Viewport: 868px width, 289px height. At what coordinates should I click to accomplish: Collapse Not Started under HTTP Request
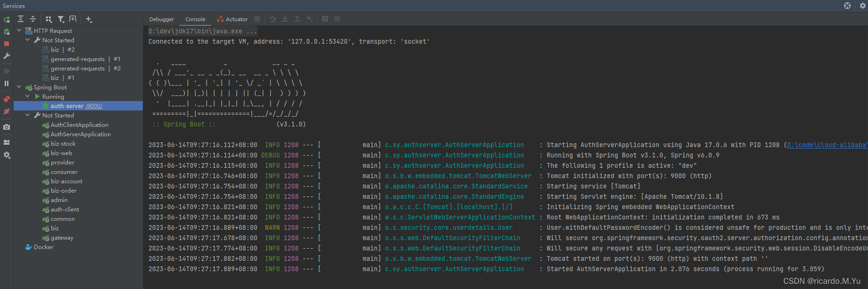[28, 40]
